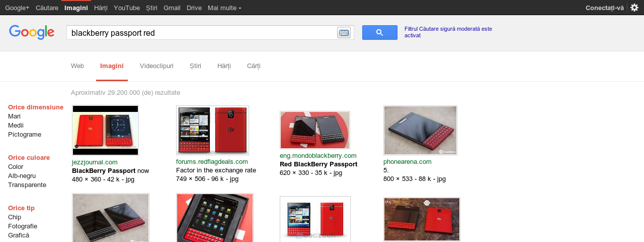Image resolution: width=644 pixels, height=242 pixels.
Task: Select Orice tip type filter
Action: click(21, 208)
